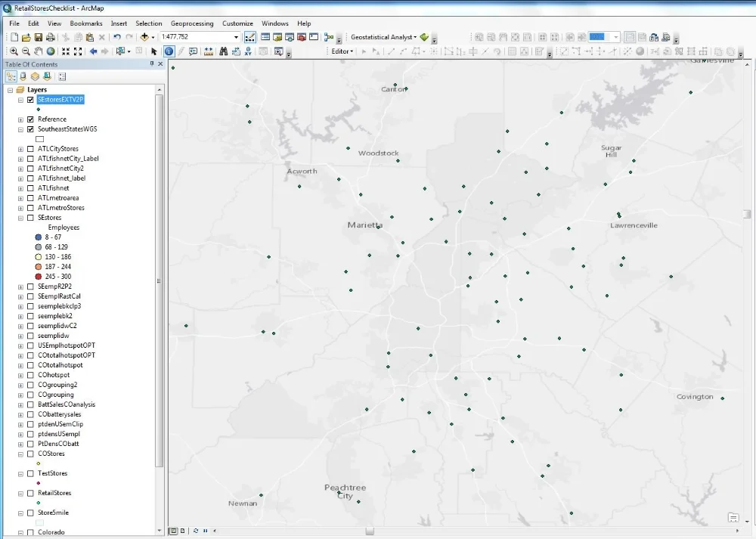Select the Pan hand tool
Image resolution: width=756 pixels, height=539 pixels.
point(38,51)
